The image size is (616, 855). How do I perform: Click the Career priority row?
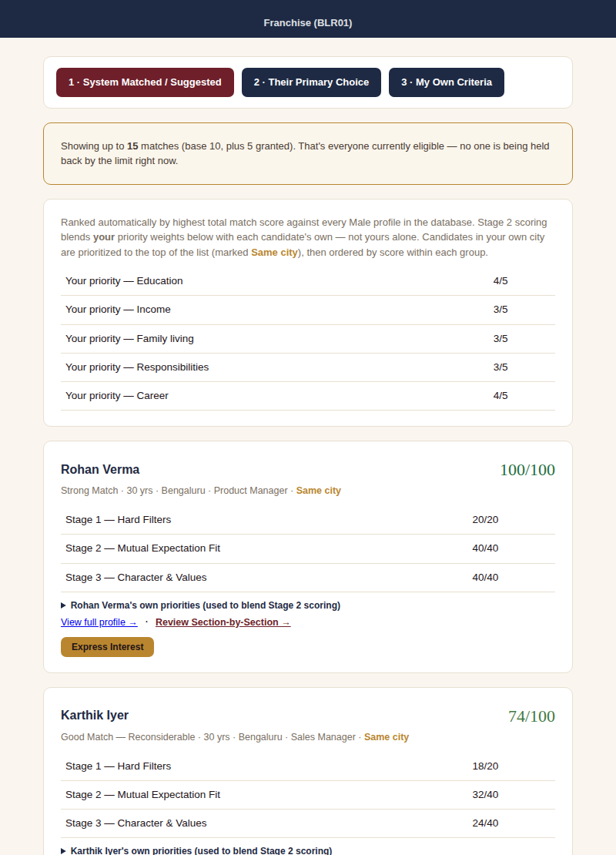tap(308, 396)
